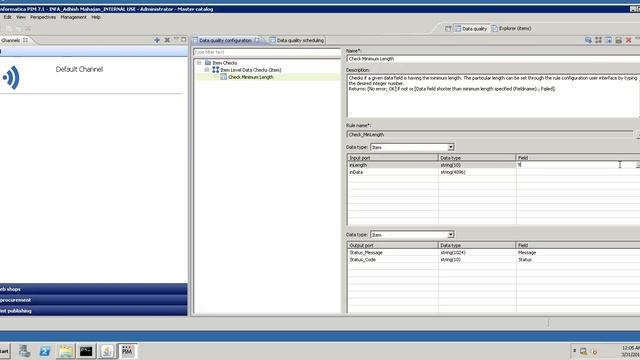Image resolution: width=640 pixels, height=360 pixels.
Task: Click the taskbar clock
Action: 631,351
